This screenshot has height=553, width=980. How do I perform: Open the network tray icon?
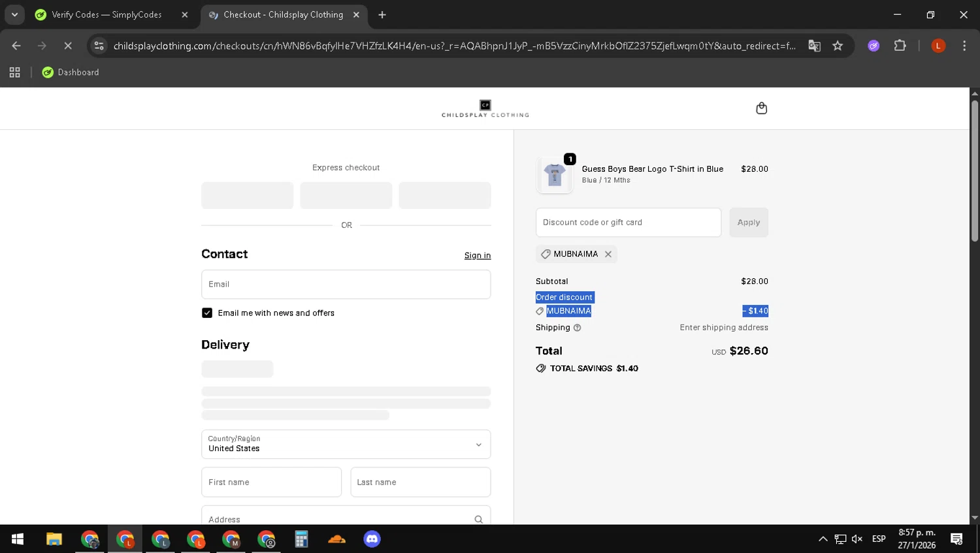click(x=840, y=539)
